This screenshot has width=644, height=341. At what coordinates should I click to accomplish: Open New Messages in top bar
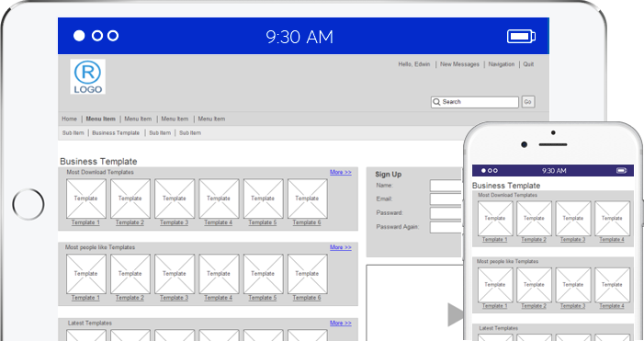pos(459,64)
